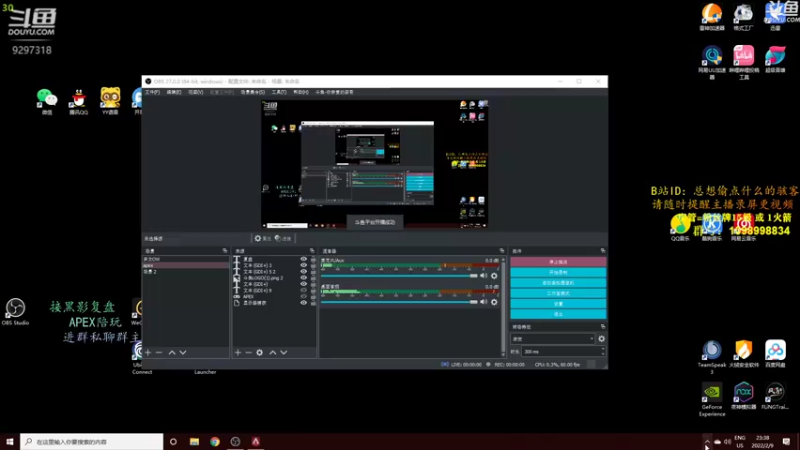Toggle eye of first source in Sources list
This screenshot has height=450, width=800.
click(x=304, y=259)
